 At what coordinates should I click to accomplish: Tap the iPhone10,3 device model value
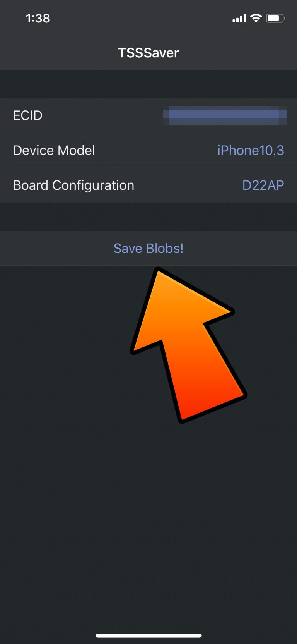coord(251,150)
